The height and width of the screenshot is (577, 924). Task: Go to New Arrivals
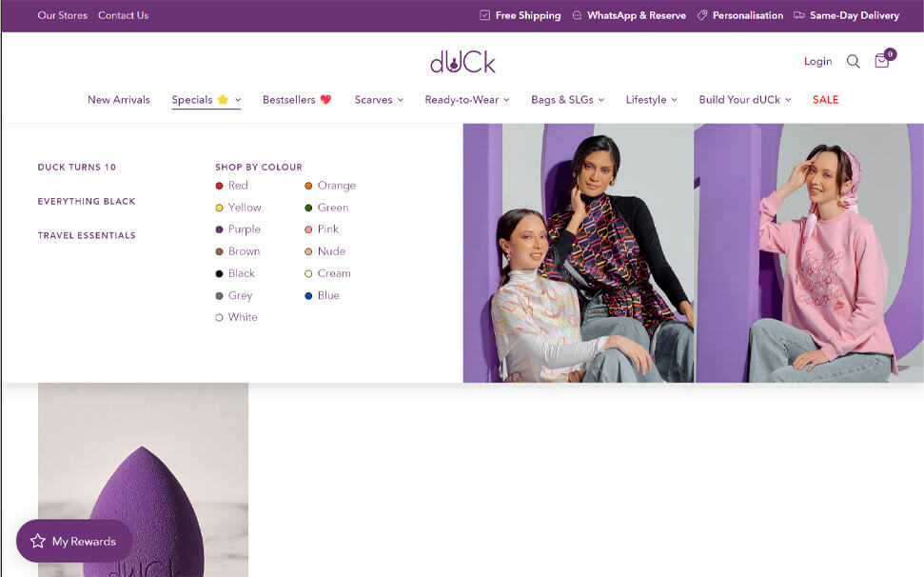(119, 100)
